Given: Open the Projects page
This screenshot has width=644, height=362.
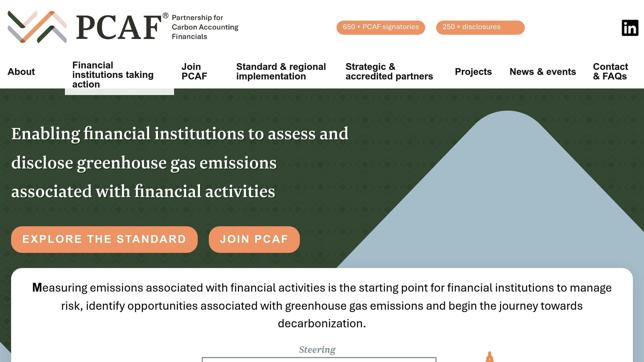Looking at the screenshot, I should pos(473,72).
